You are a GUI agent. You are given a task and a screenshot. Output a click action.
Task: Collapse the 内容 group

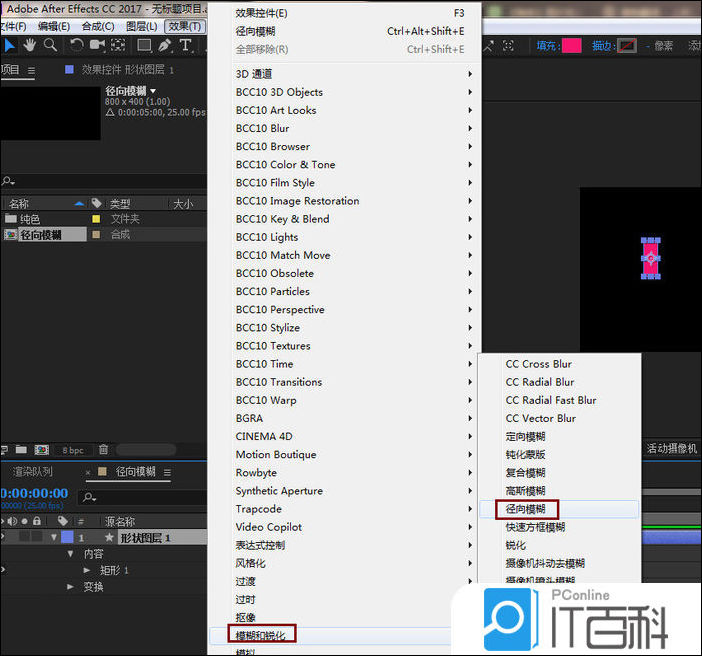70,554
